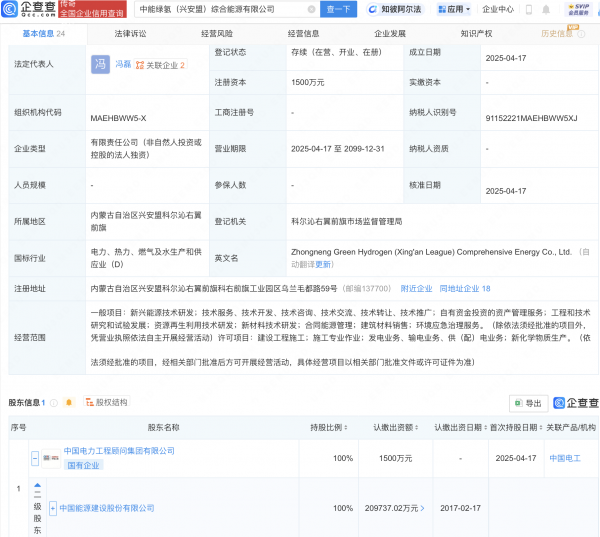Select the 注册地址 address text
Viewport: 600px width, 537px height.
(214, 289)
